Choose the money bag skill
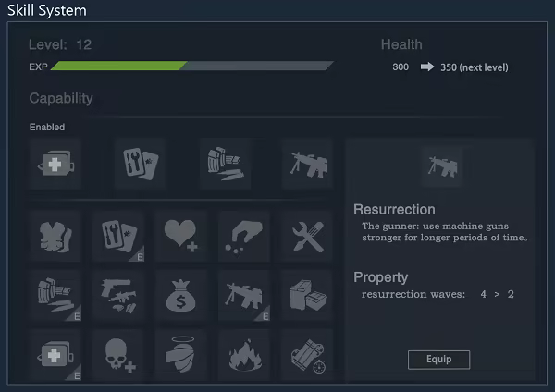Screen dimensions: 555x392 pos(181,296)
